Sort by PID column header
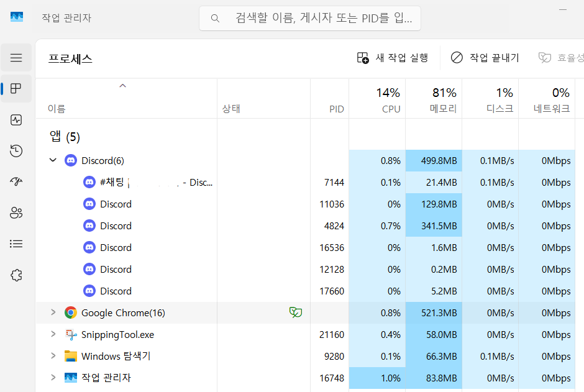Screen dimensions: 584x392 (x=330, y=99)
